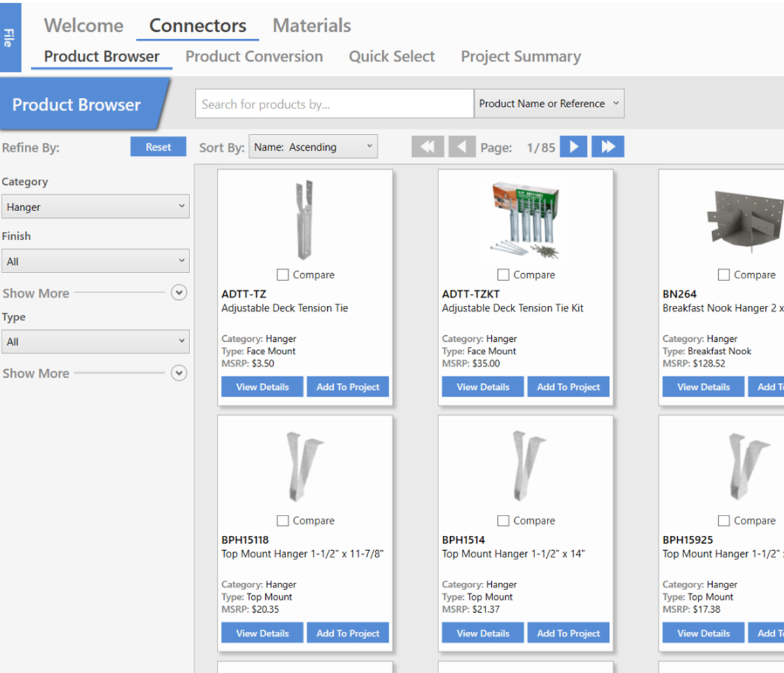Open the Finish filter dropdown
This screenshot has width=784, height=673.
(95, 261)
